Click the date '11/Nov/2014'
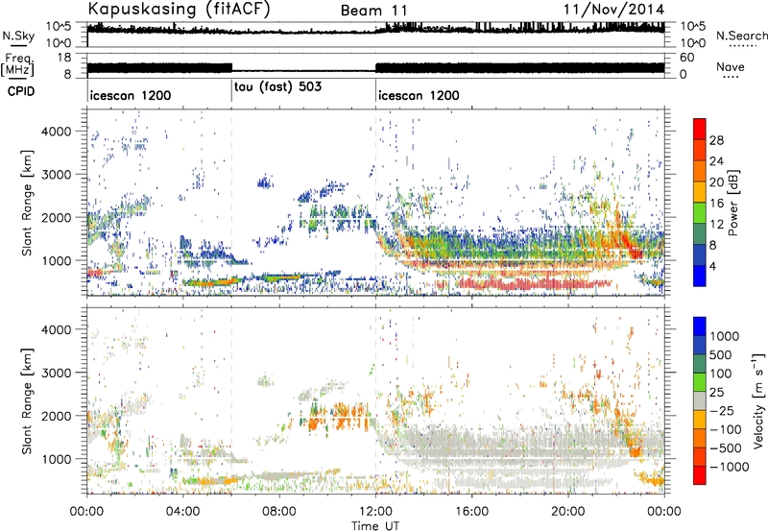This screenshot has height=532, width=768. click(x=613, y=10)
